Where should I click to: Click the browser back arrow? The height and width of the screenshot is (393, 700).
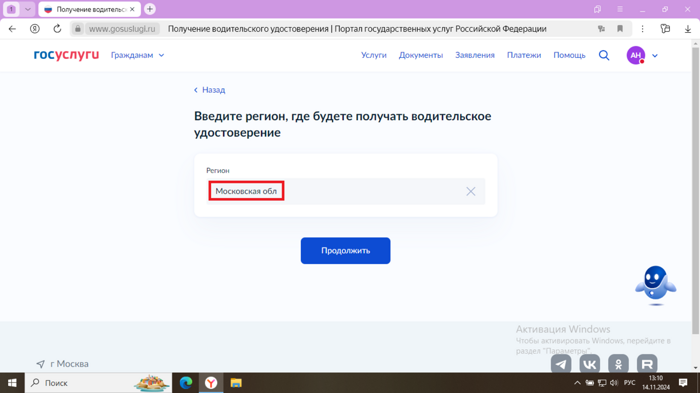(12, 29)
